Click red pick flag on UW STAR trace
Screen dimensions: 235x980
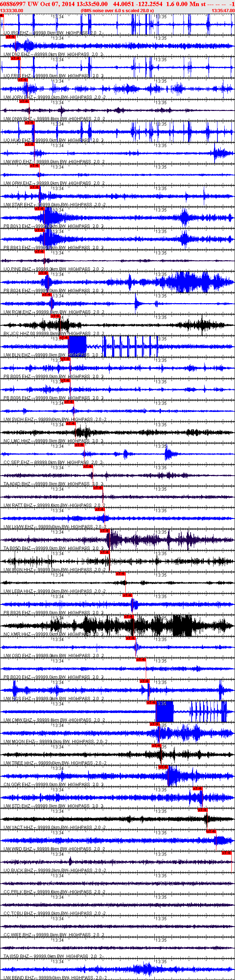pos(34,187)
